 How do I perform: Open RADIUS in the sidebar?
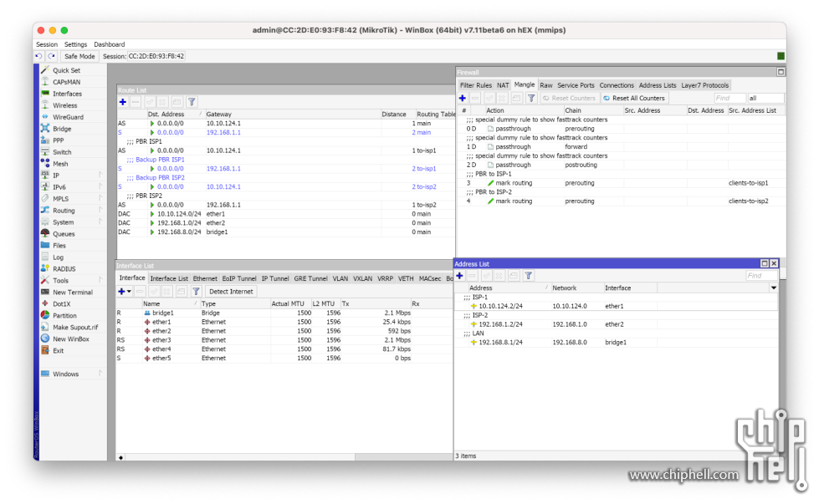click(64, 269)
